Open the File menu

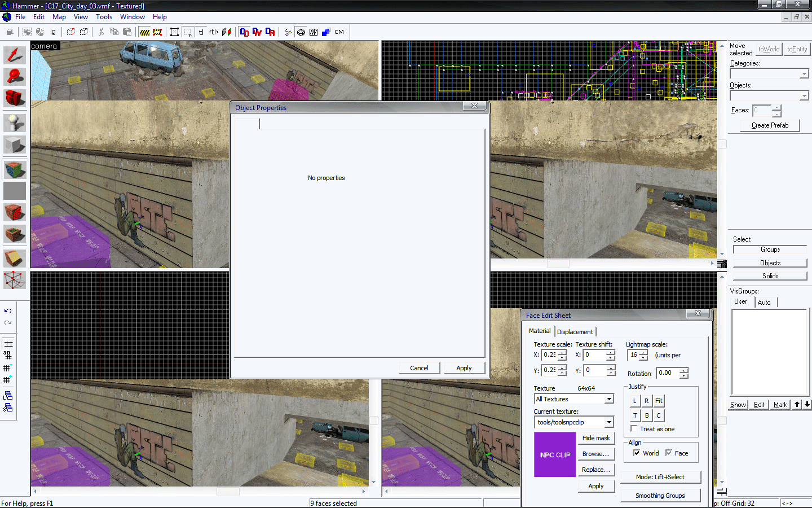pyautogui.click(x=20, y=17)
